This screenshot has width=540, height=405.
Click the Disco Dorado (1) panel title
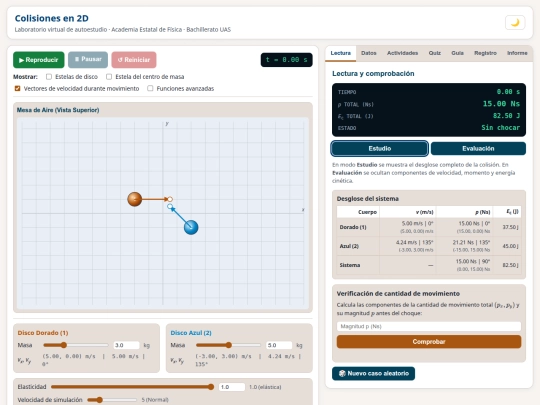43,333
